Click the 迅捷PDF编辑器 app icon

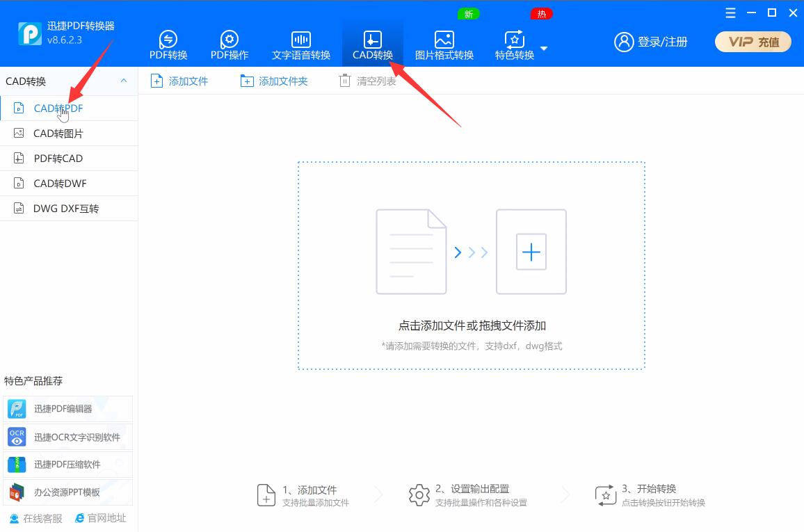pos(17,409)
